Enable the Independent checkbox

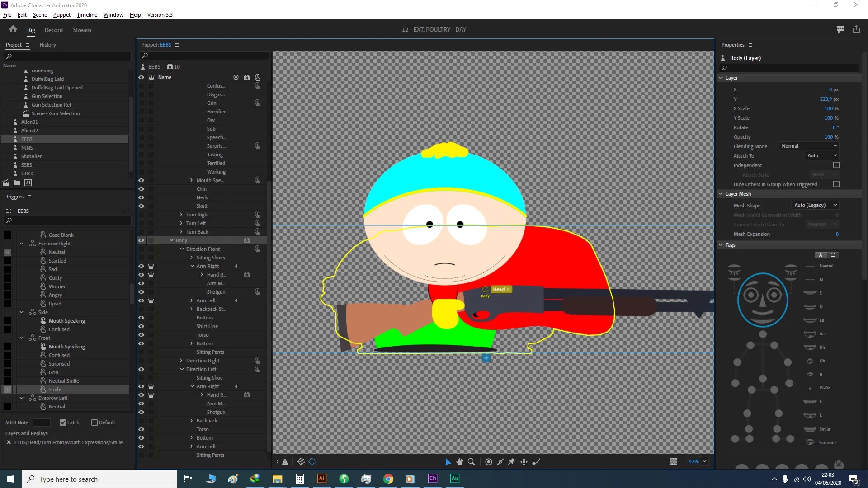point(836,165)
